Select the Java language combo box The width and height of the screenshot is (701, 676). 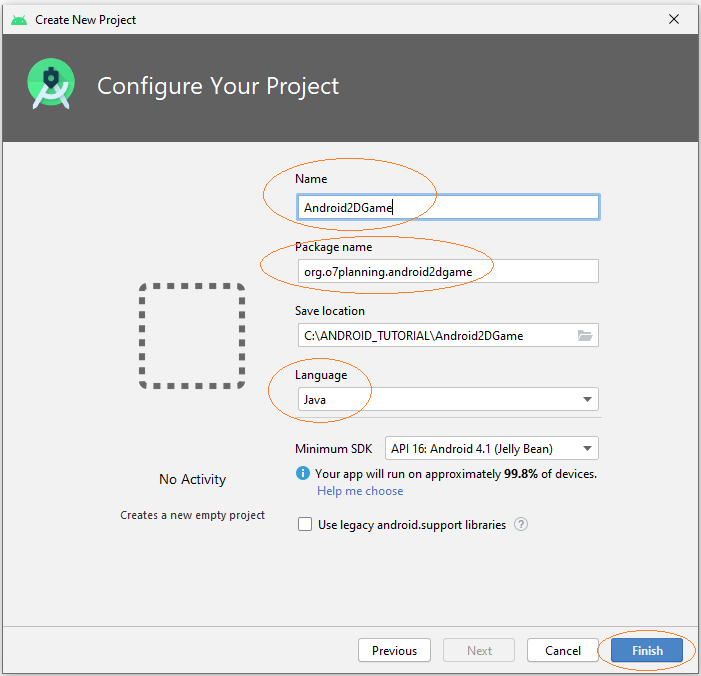pyautogui.click(x=448, y=399)
